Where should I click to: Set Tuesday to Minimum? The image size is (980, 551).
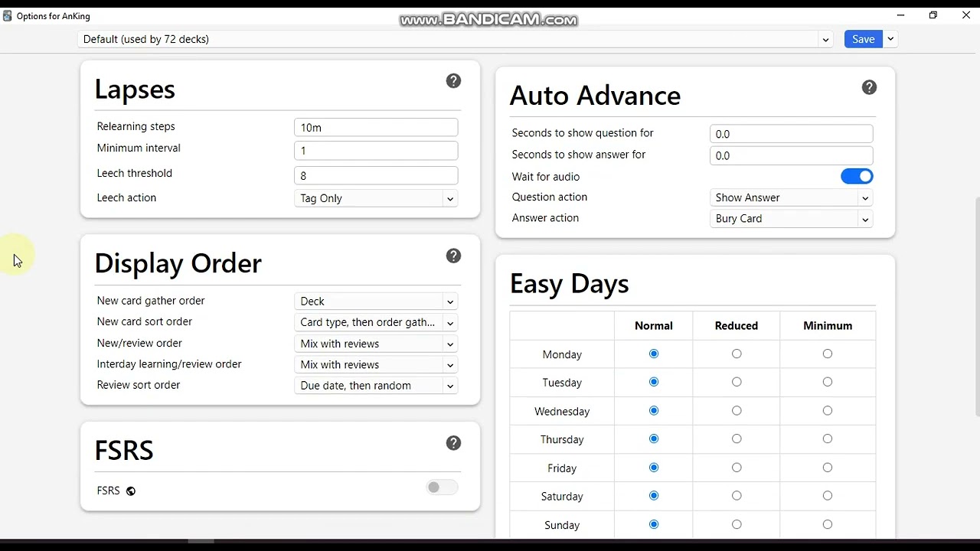pyautogui.click(x=828, y=382)
